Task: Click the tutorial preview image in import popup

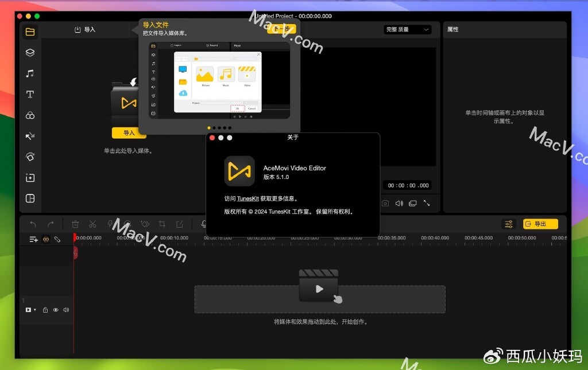Action: 219,80
